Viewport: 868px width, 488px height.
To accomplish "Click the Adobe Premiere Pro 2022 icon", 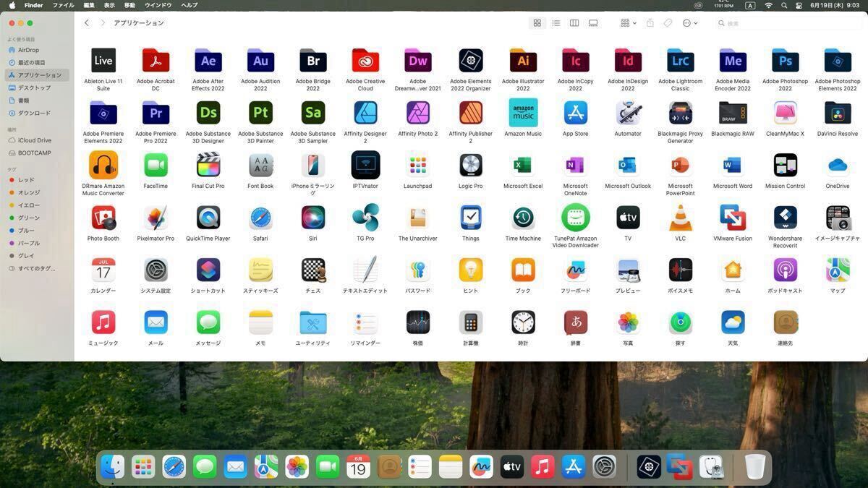I will pos(156,113).
